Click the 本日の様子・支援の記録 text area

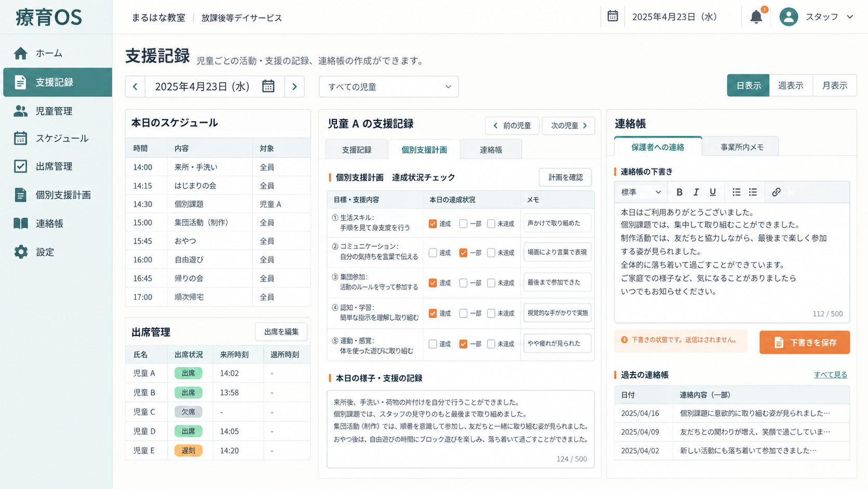pos(460,429)
